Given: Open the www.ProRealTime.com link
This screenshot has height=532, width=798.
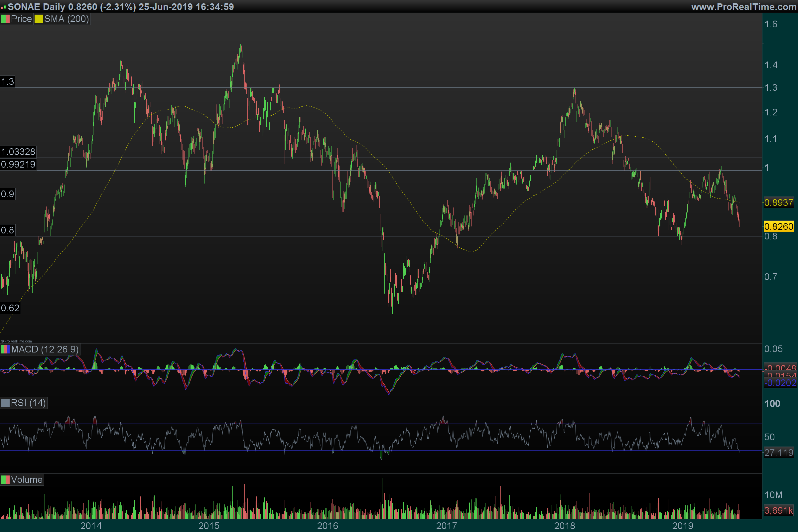Looking at the screenshot, I should click(743, 7).
